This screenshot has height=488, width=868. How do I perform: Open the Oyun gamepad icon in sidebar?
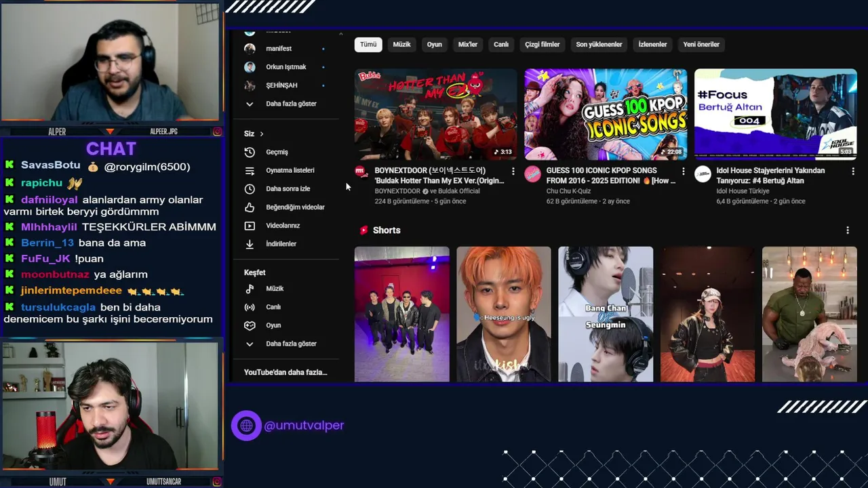tap(250, 325)
